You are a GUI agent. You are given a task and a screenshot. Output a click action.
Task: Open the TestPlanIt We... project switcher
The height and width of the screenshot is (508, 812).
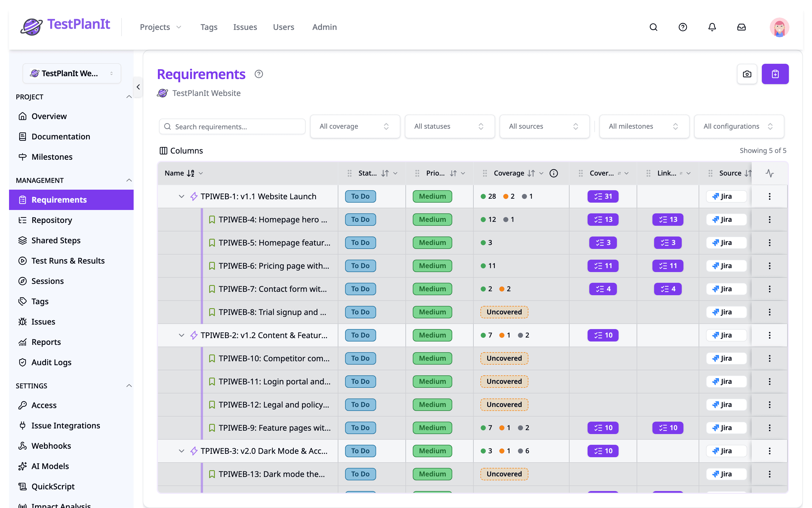click(71, 73)
